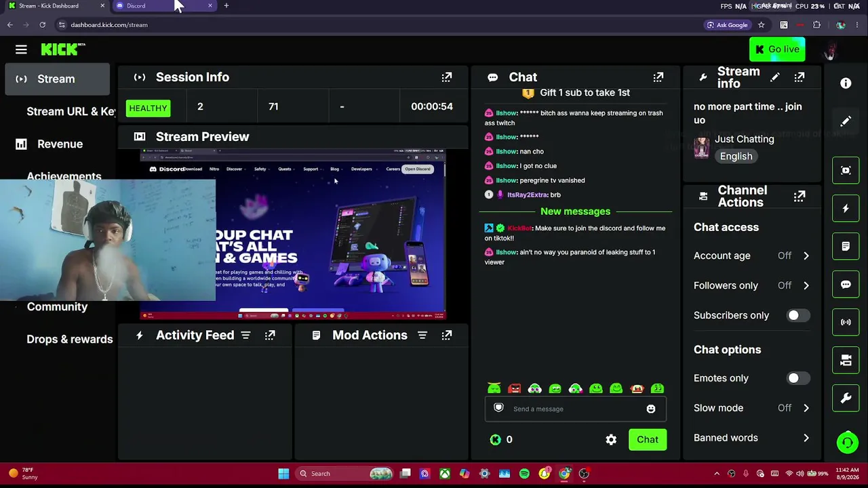Click the red angry emote in chat

tap(515, 389)
